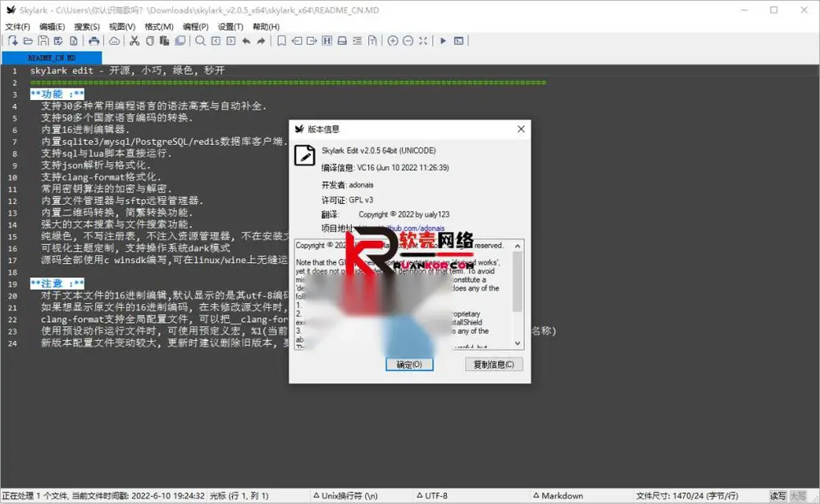Toggle the 读写 status bar button
This screenshot has width=820, height=504.
[x=777, y=496]
